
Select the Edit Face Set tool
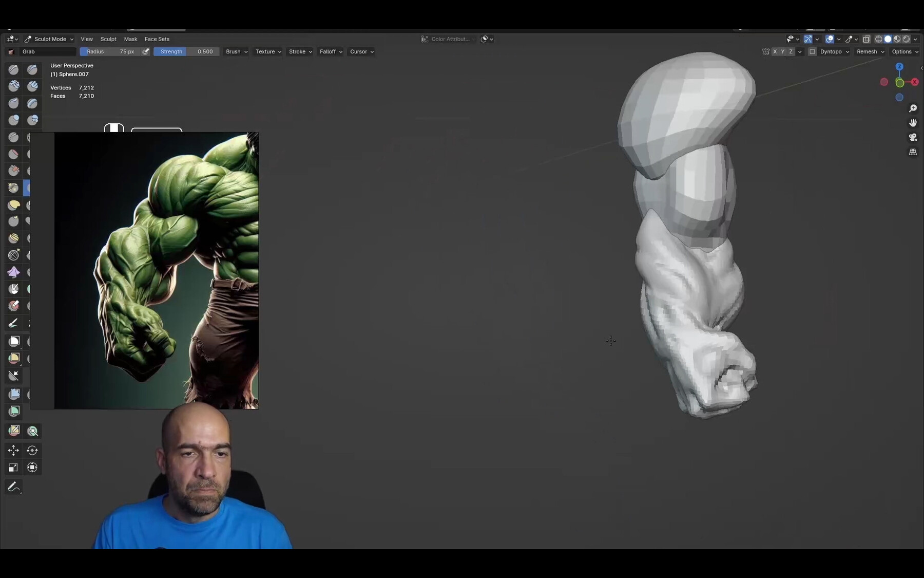pyautogui.click(x=14, y=431)
